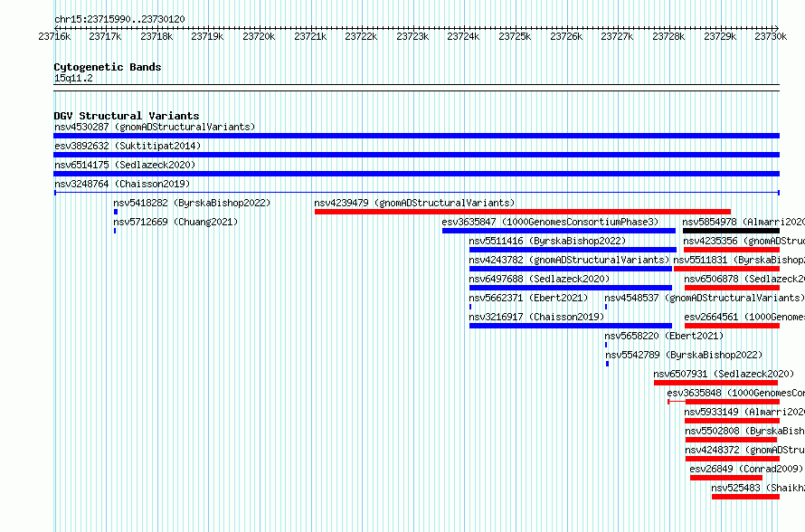
Task: Click nsv5542789 ByrskaBishop2022 label
Action: [x=684, y=355]
